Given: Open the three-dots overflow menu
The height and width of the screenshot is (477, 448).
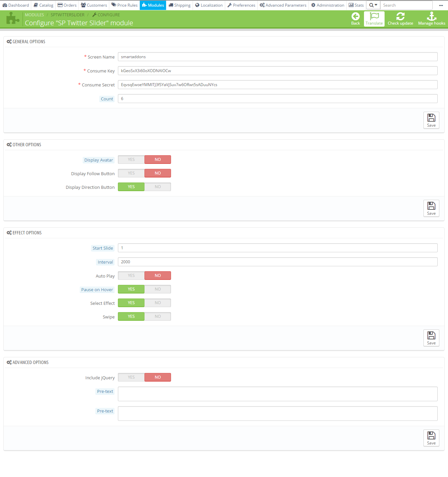Looking at the screenshot, I should click(x=441, y=5).
